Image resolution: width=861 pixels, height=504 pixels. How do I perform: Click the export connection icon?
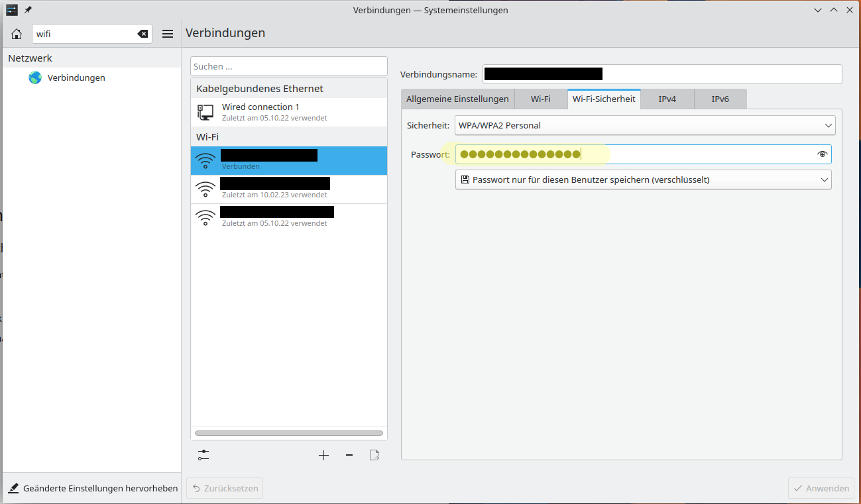click(x=374, y=455)
